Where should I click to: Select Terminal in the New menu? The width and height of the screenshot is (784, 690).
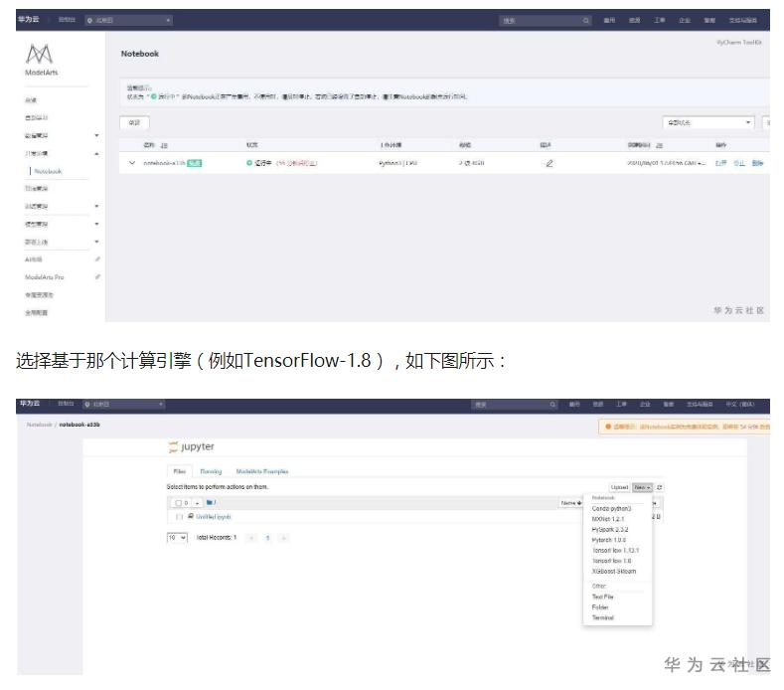pos(602,618)
